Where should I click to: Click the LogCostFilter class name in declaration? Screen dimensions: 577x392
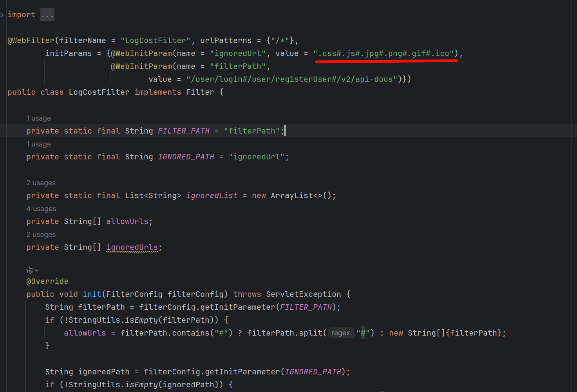(99, 92)
